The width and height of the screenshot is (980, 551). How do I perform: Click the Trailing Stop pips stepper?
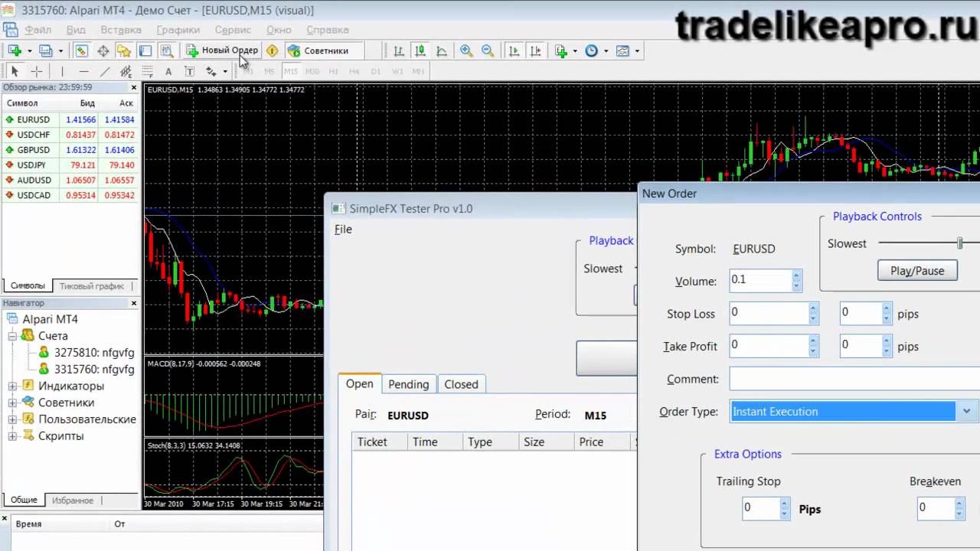click(785, 508)
